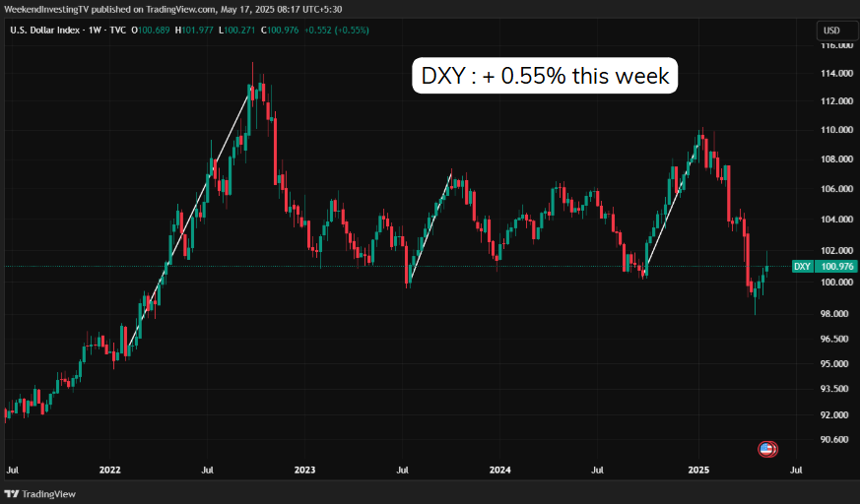Click the 2024 label on time axis
This screenshot has height=504, width=860.
click(500, 470)
